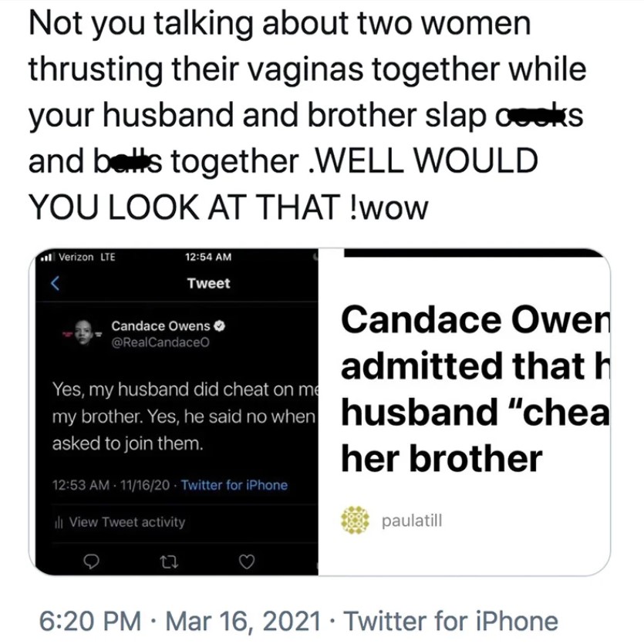Open the Candace Owens article headline
The height and width of the screenshot is (644, 644).
(x=475, y=389)
